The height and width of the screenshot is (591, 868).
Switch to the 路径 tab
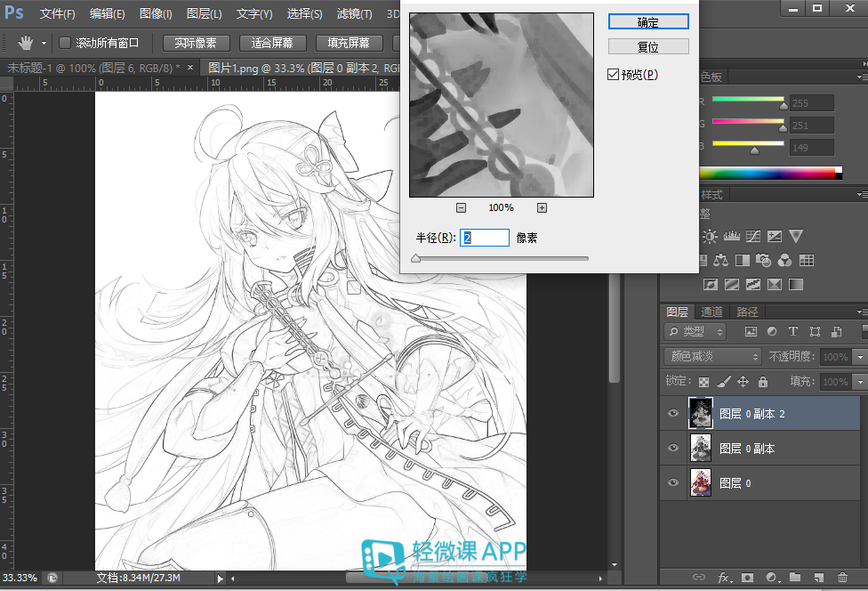747,312
